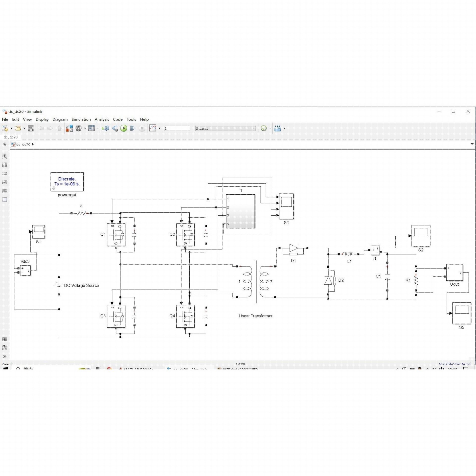This screenshot has width=476, height=476.
Task: Click the Step Back icon
Action: coord(115,128)
